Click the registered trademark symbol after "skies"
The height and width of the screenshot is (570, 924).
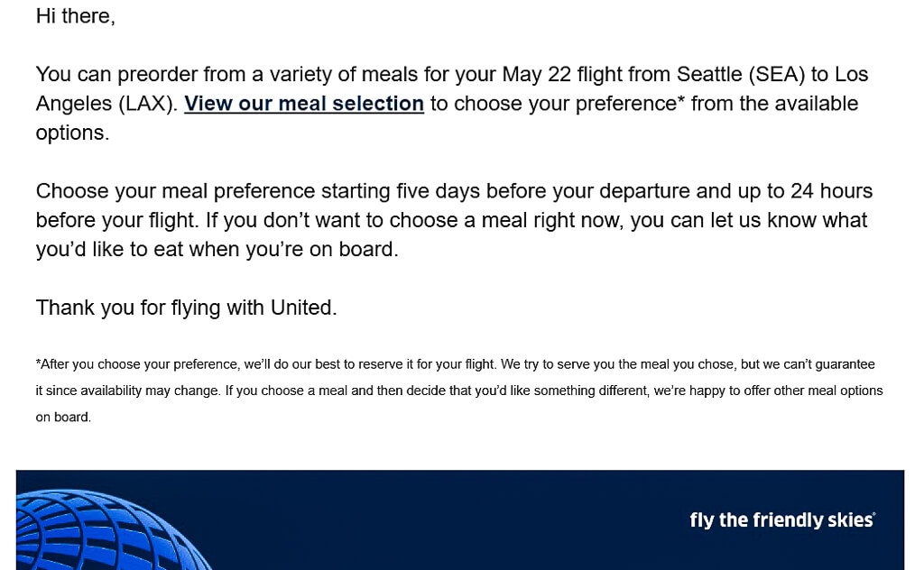coord(874,513)
